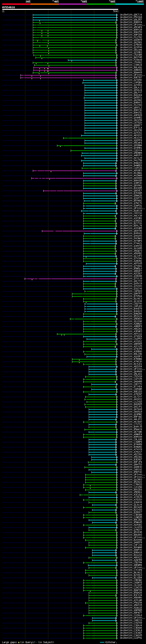Click the white query sequence ruler bar

click(x=60, y=9)
